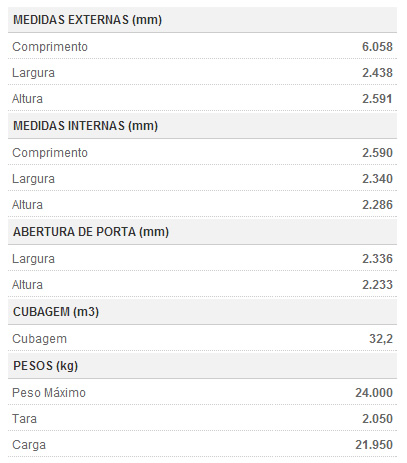Image resolution: width=407 pixels, height=463 pixels.
Task: Click the 6.058 length value
Action: point(377,47)
